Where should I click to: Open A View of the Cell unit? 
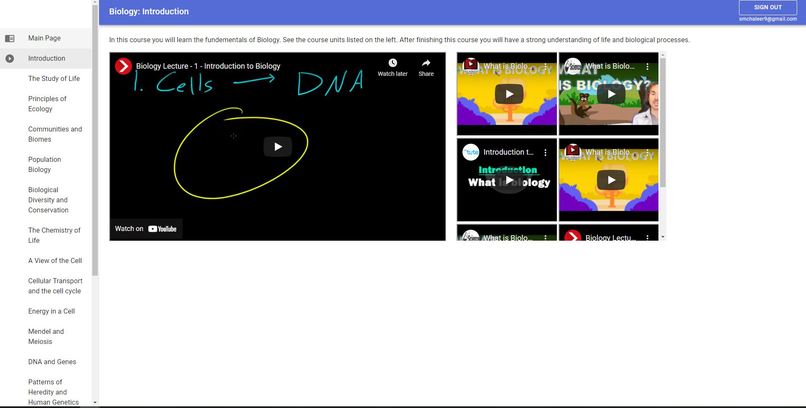tap(55, 261)
